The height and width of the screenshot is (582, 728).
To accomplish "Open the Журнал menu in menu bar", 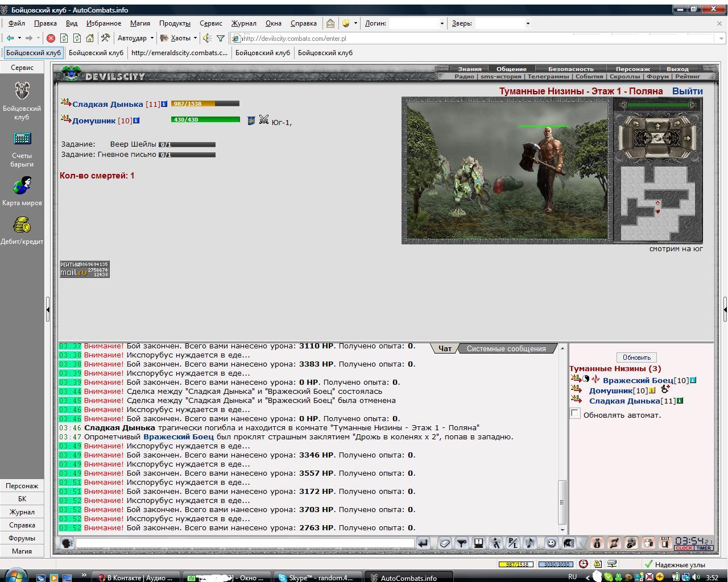I will coord(243,23).
